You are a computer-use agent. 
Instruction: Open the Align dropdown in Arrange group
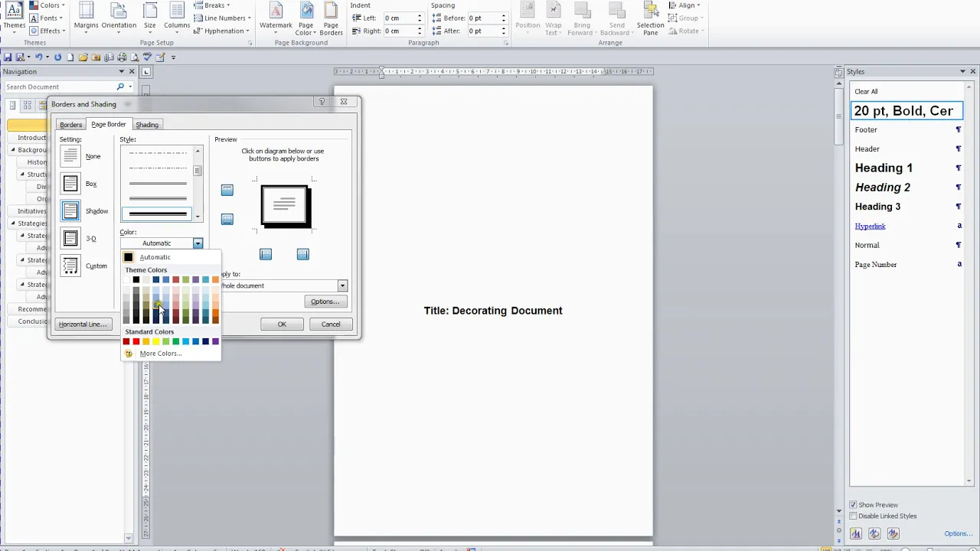pyautogui.click(x=685, y=5)
